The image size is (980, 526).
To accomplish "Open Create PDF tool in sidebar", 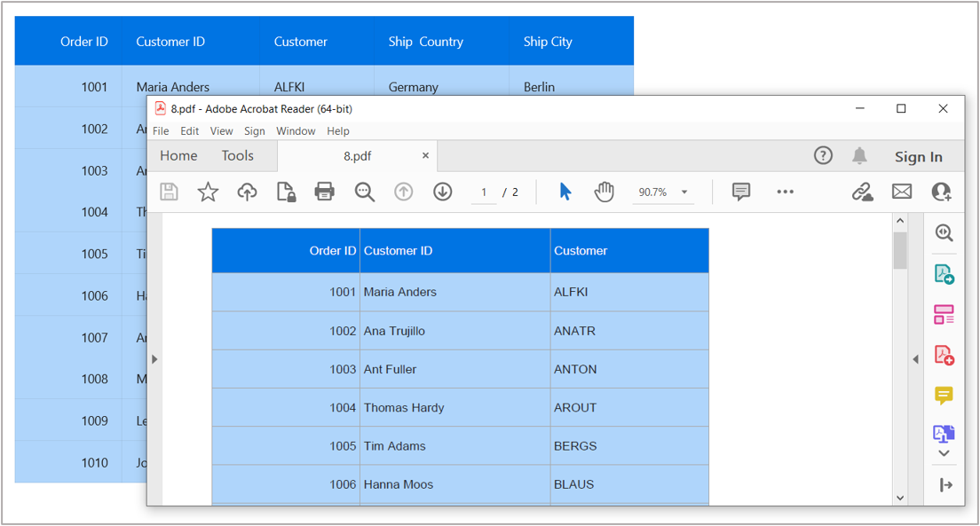I will tap(944, 355).
